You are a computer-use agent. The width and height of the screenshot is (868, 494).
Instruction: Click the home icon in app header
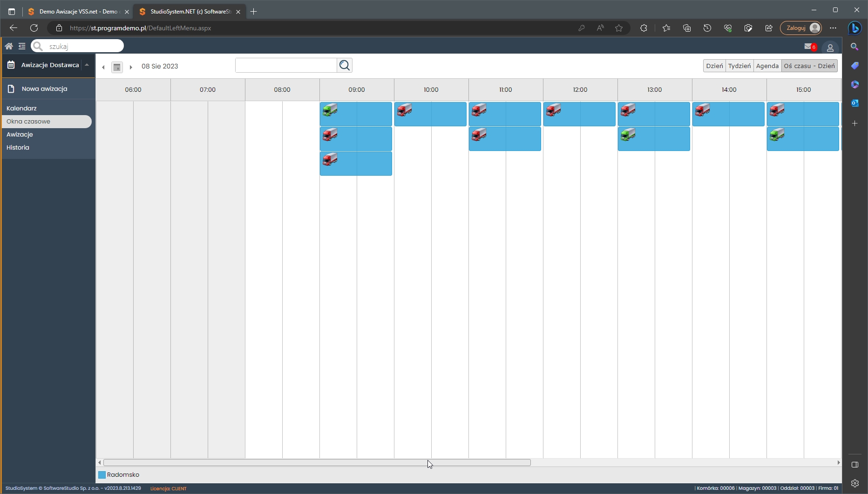(9, 46)
